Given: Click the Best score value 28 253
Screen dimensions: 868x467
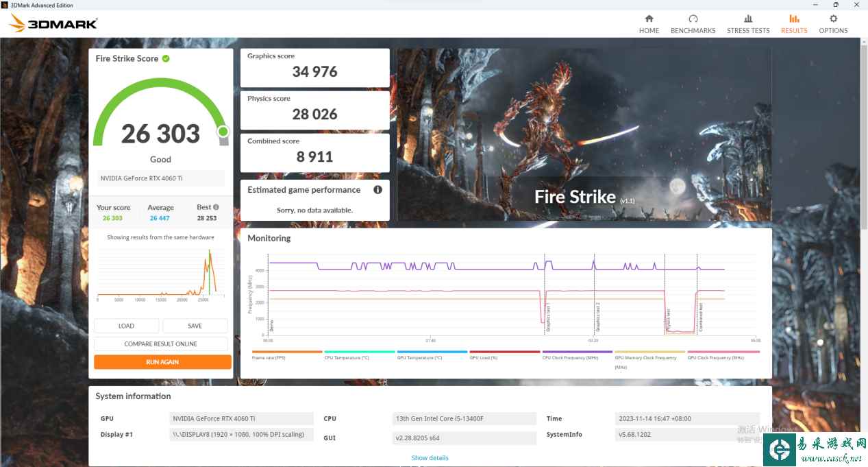Looking at the screenshot, I should 207,218.
